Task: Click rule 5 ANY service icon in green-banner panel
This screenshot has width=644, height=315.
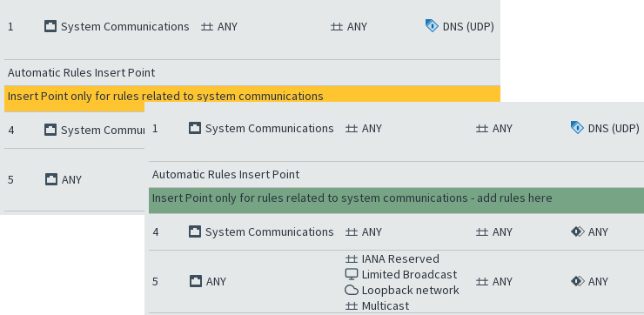Action: [x=578, y=281]
